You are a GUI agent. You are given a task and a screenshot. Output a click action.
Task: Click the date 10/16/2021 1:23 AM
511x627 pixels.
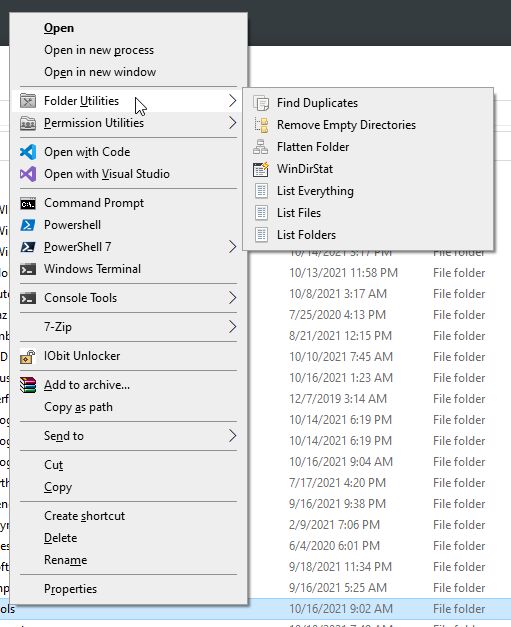click(341, 378)
